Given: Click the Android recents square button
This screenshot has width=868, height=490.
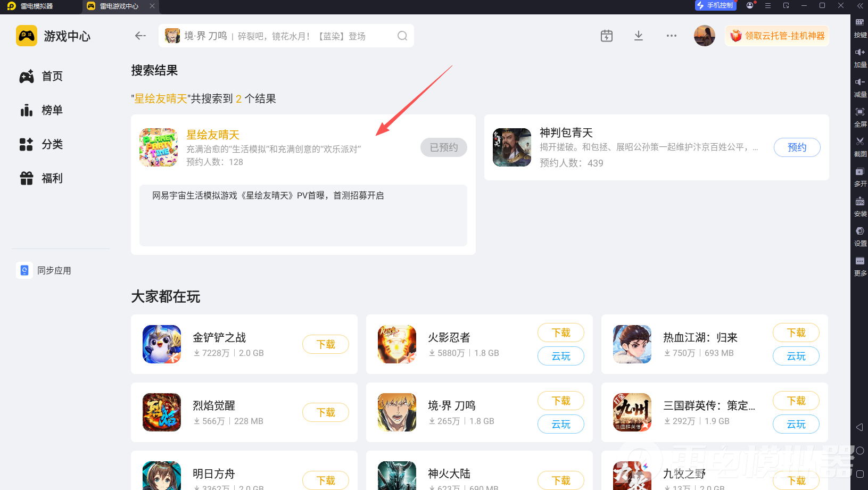Looking at the screenshot, I should pos(859,474).
